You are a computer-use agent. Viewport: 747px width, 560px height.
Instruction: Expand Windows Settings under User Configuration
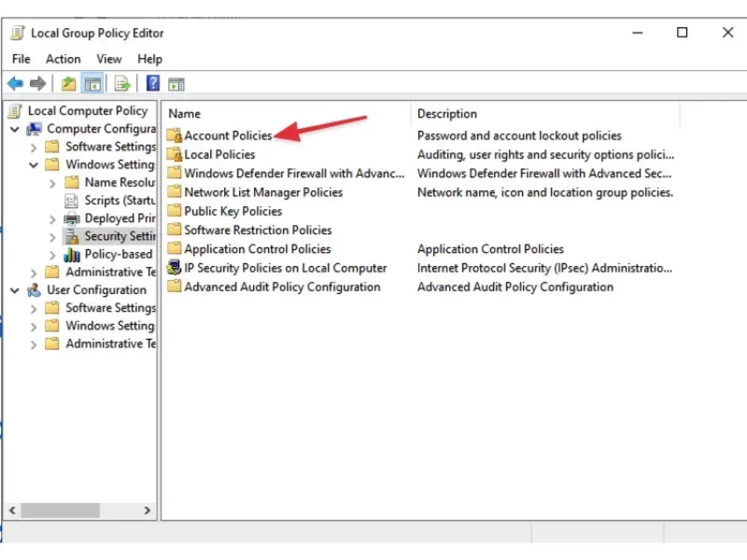point(34,327)
